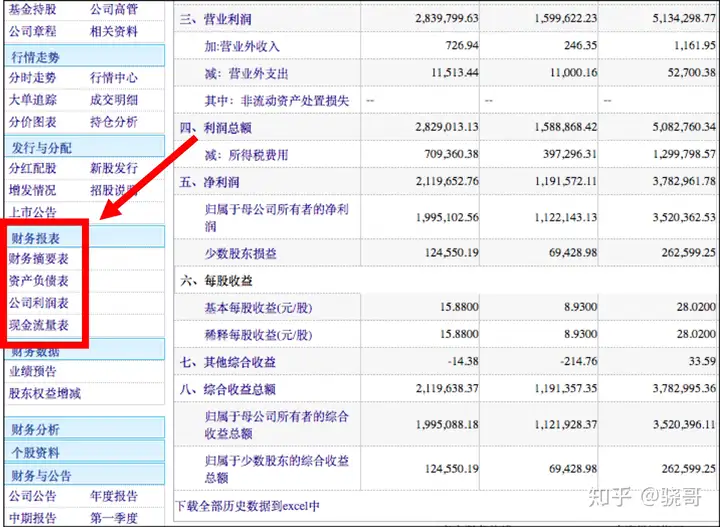The image size is (720, 527).
Task: Open the 上市公告 link
Action: [x=32, y=212]
